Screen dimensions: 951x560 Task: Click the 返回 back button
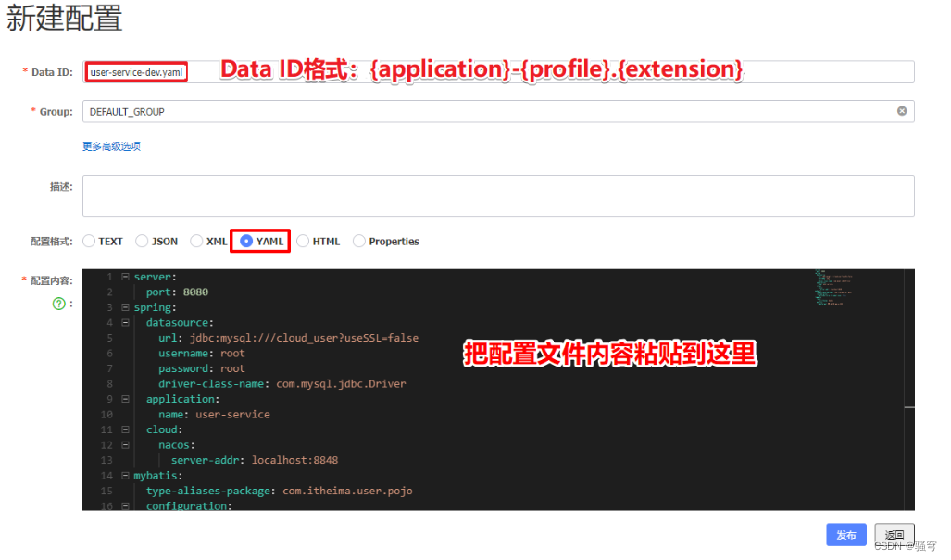(894, 535)
